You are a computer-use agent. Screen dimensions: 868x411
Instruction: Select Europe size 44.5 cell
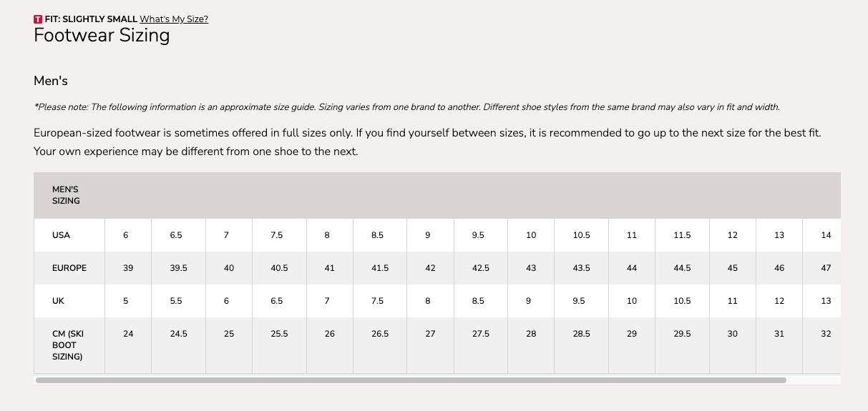point(683,268)
